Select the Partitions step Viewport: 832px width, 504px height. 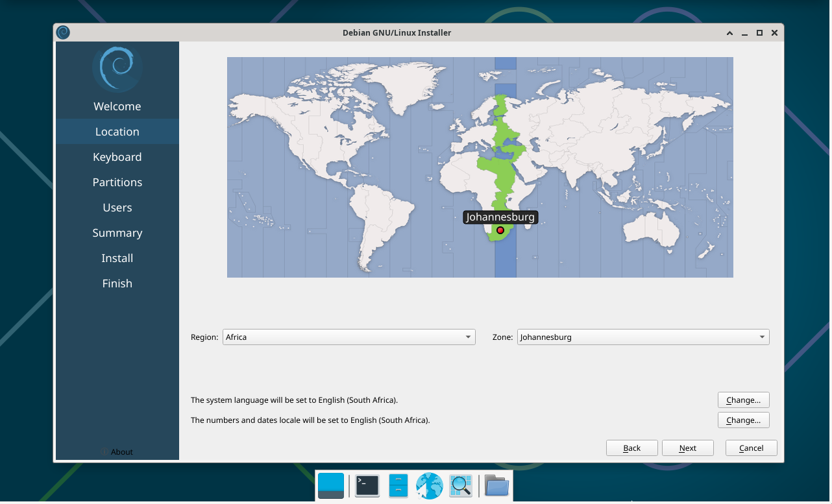[x=117, y=182]
